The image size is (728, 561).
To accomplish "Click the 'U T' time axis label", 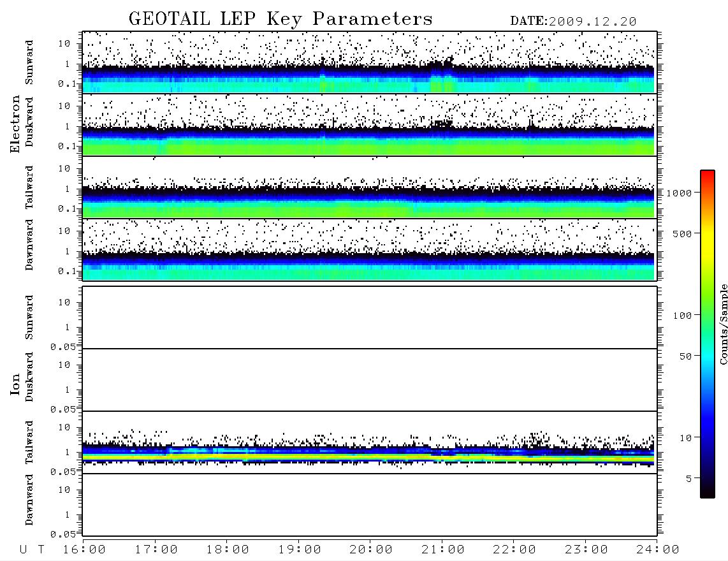I will pos(32,550).
